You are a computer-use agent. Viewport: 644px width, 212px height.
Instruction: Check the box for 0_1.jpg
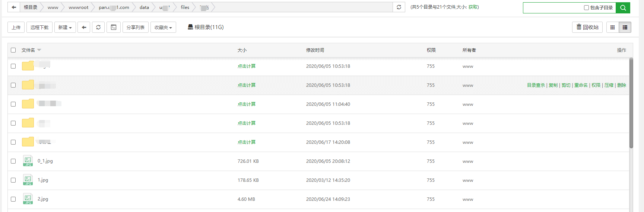tap(13, 161)
